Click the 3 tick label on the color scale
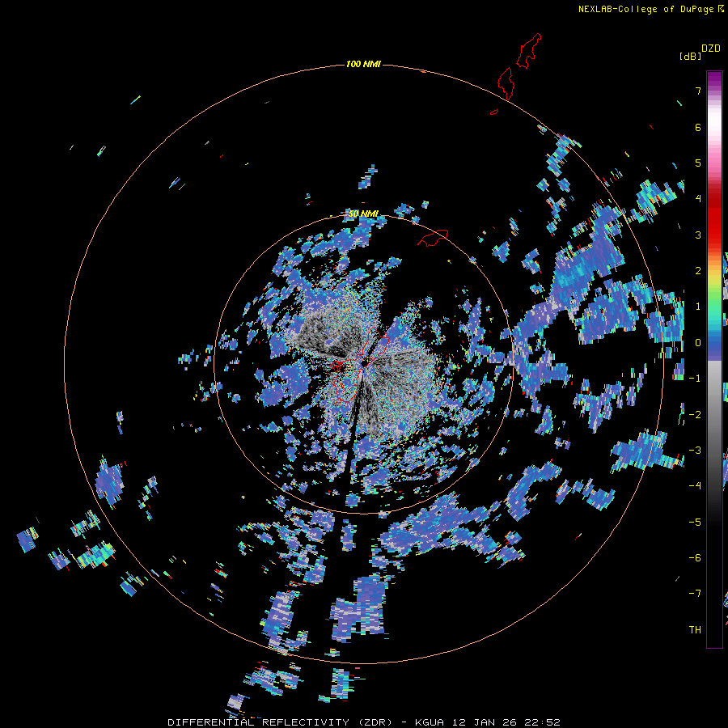This screenshot has width=728, height=728. point(697,235)
